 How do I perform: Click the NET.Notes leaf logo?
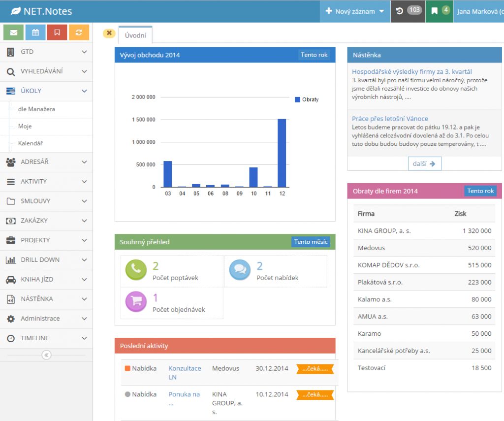click(16, 11)
